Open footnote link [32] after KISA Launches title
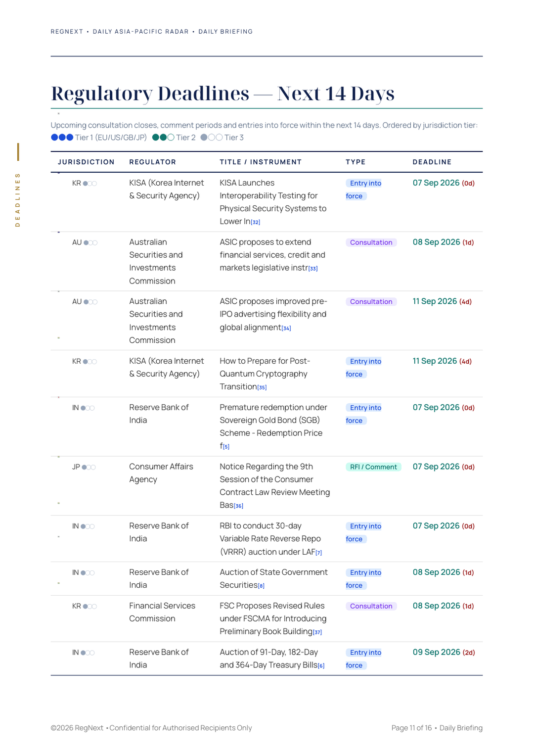This screenshot has width=534, height=756. [255, 222]
